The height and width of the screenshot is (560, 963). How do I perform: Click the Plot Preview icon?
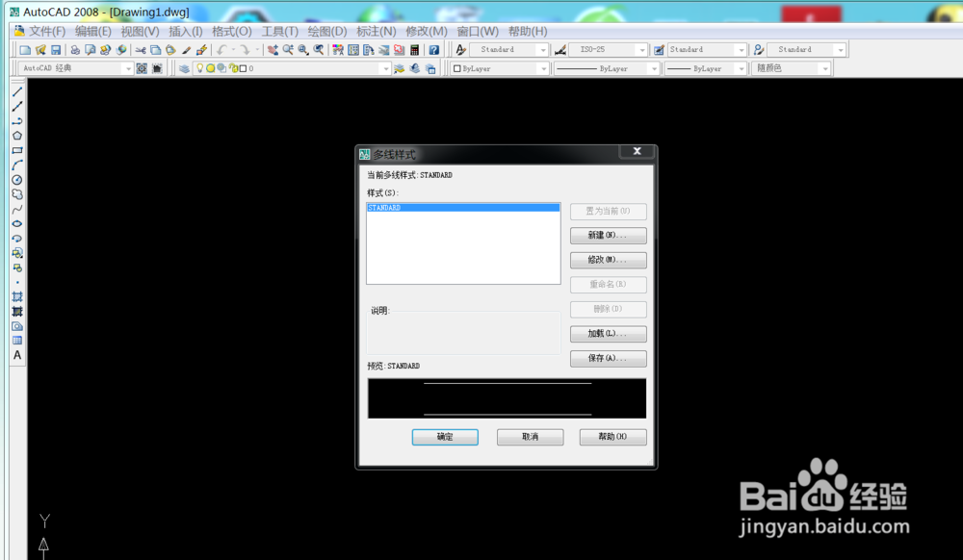tap(91, 50)
